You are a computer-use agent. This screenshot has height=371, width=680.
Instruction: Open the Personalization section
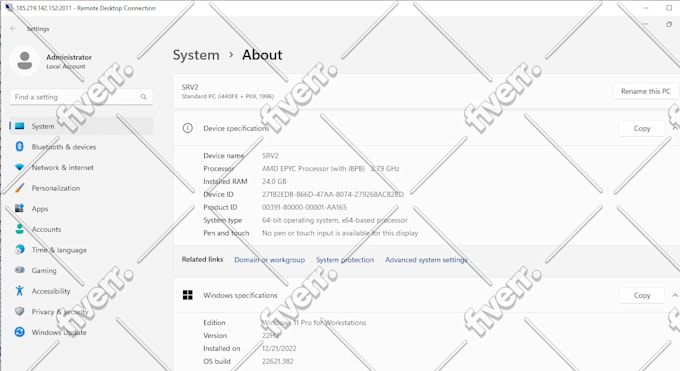[81, 188]
